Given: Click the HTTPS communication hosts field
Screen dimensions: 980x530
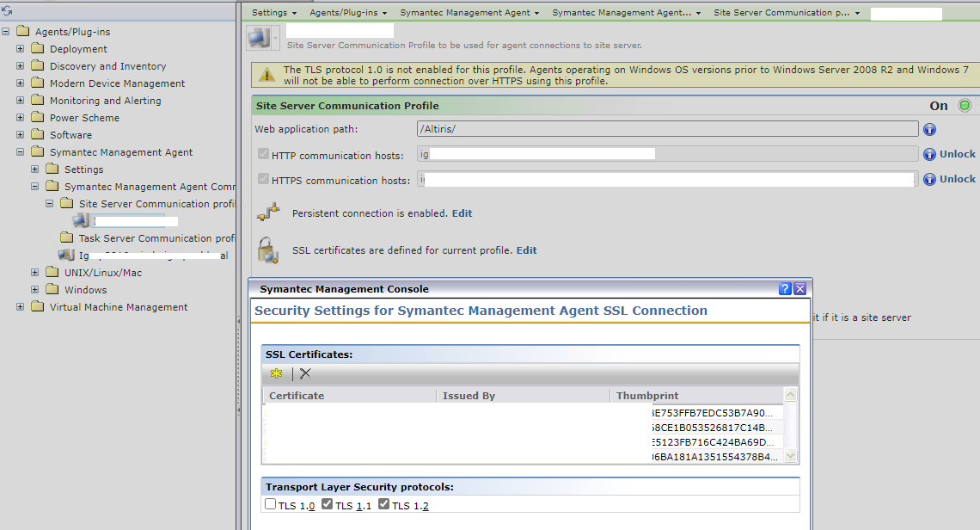Looking at the screenshot, I should pos(667,179).
